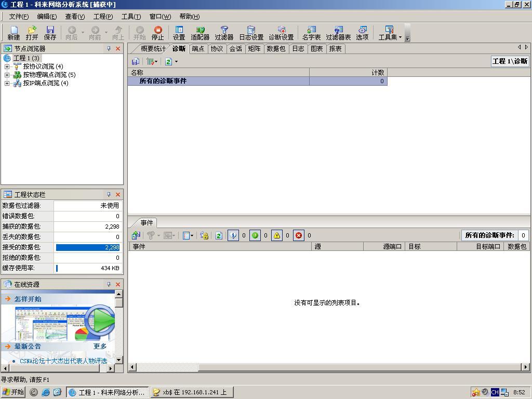This screenshot has height=399, width=532.
Task: Open the 适配器 (Adapter) settings icon
Action: [x=200, y=33]
